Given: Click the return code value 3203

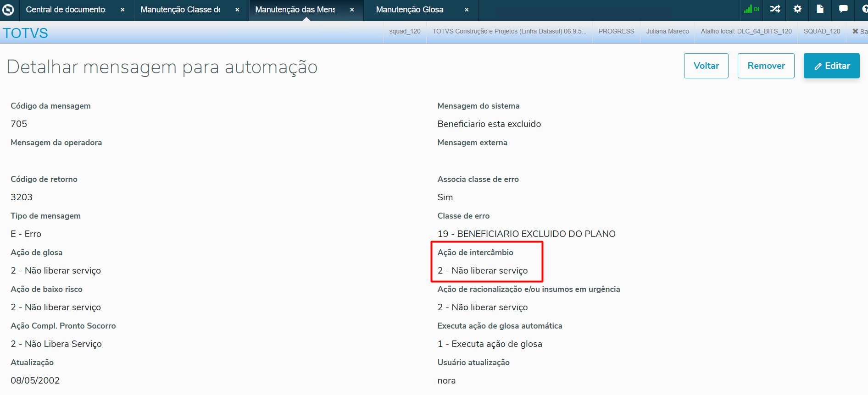Looking at the screenshot, I should pyautogui.click(x=22, y=197).
